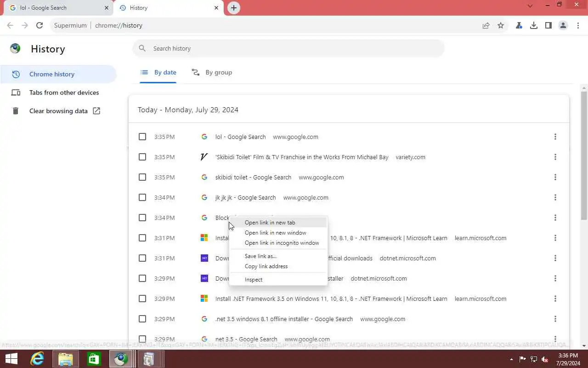Click the vertical scrollbar down arrow
This screenshot has width=588, height=368.
click(x=584, y=346)
